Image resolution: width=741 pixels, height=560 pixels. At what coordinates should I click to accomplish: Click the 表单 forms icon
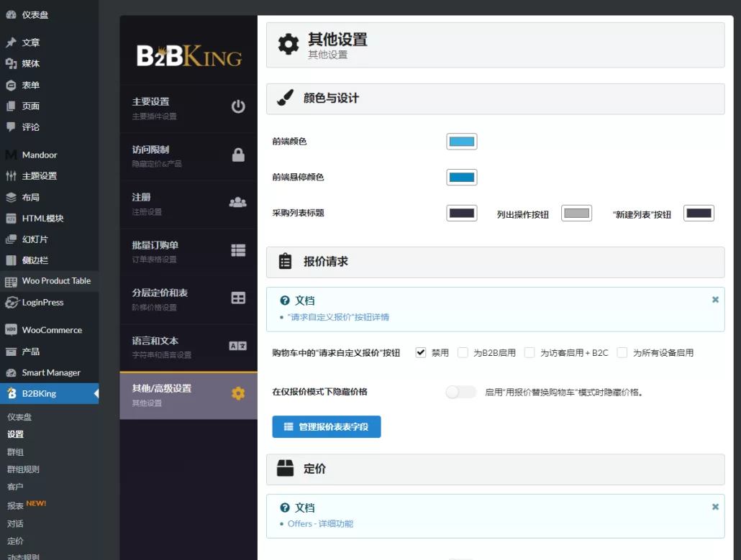pos(11,85)
